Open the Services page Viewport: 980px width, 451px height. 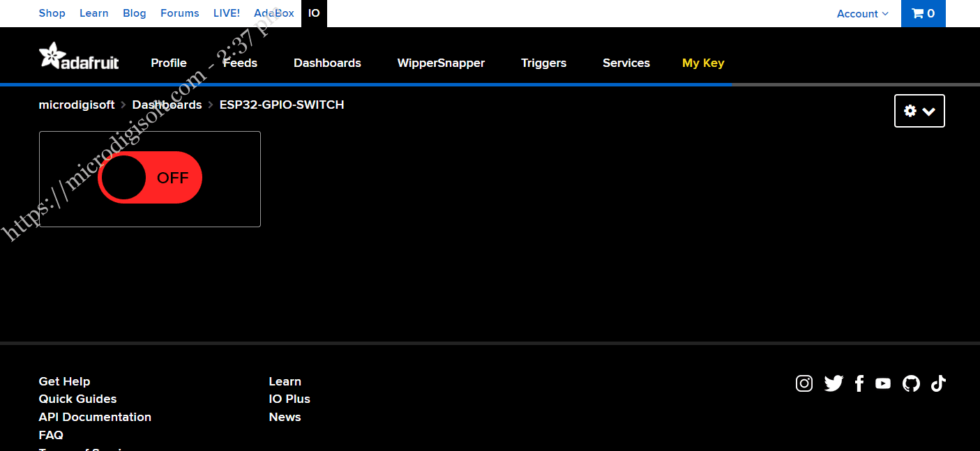coord(626,63)
